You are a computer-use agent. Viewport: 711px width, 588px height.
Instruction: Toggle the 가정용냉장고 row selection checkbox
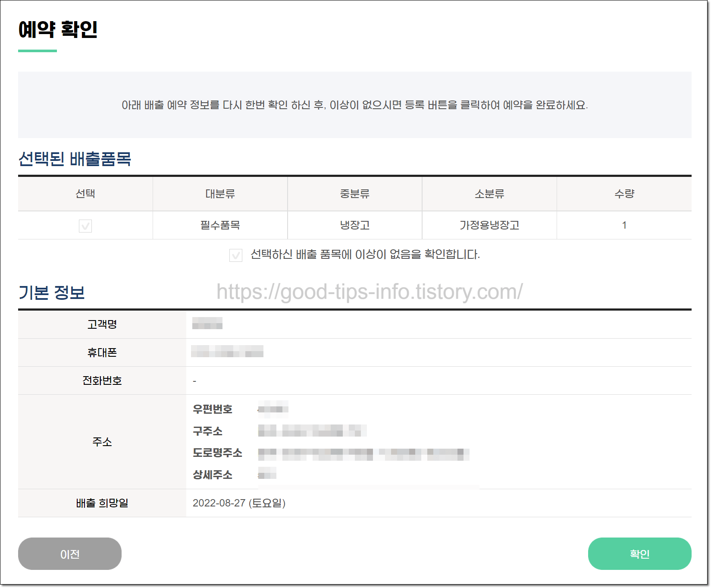[85, 226]
